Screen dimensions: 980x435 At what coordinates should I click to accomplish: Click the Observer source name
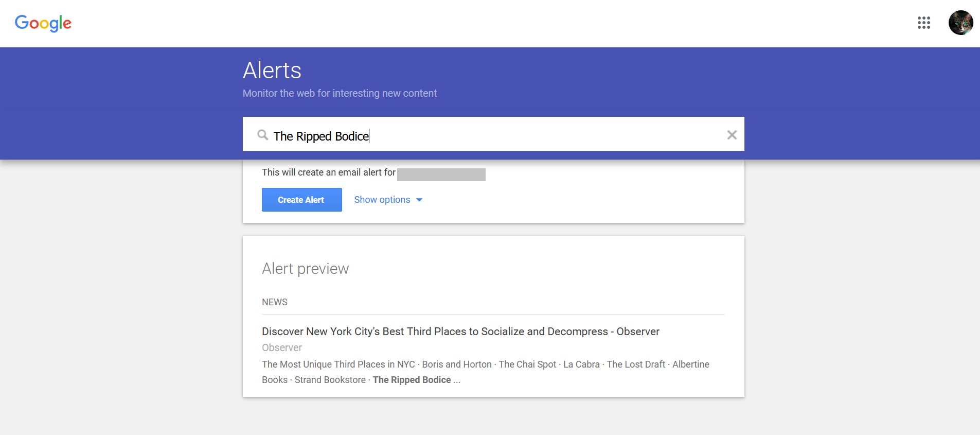pos(281,347)
